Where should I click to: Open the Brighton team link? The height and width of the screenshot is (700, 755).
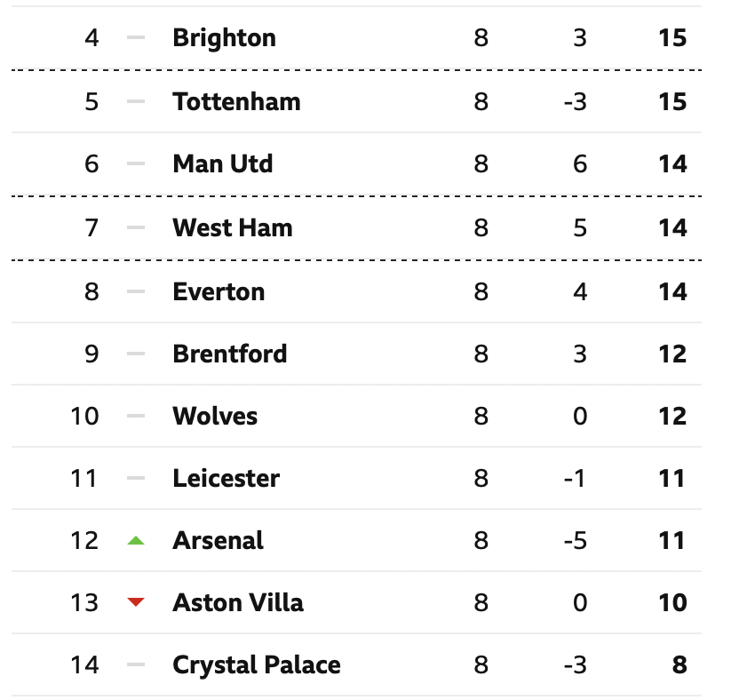(x=225, y=38)
